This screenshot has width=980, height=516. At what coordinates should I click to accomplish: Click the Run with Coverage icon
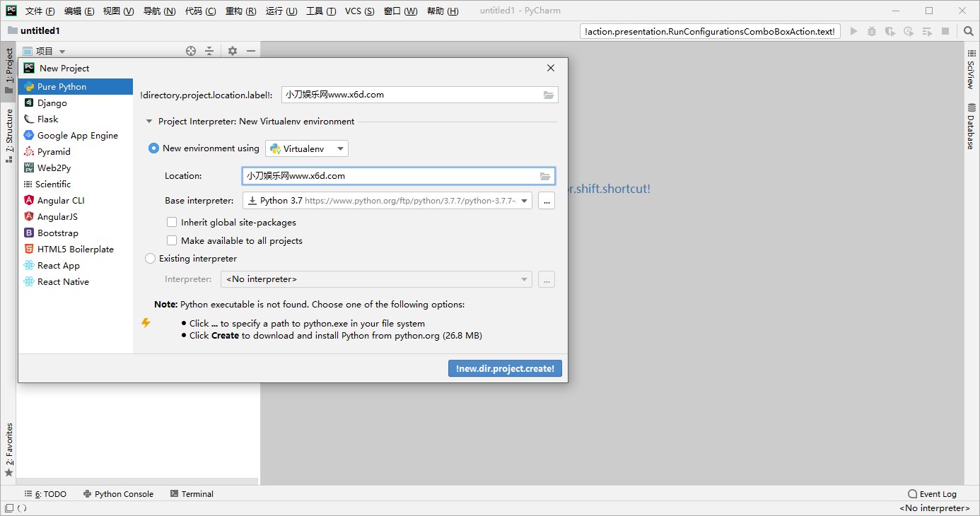890,31
